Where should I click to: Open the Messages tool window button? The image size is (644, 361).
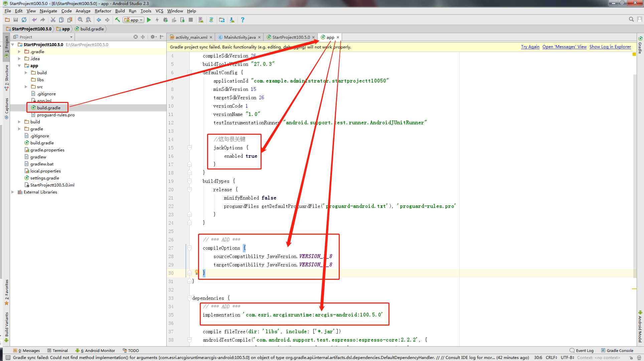(x=26, y=350)
